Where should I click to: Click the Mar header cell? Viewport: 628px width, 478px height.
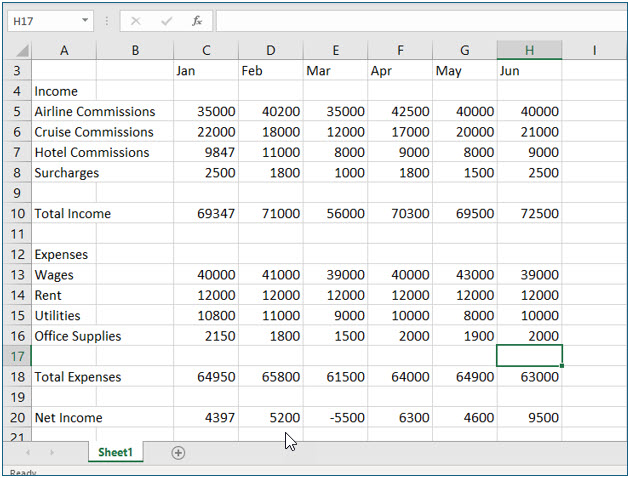click(x=336, y=71)
